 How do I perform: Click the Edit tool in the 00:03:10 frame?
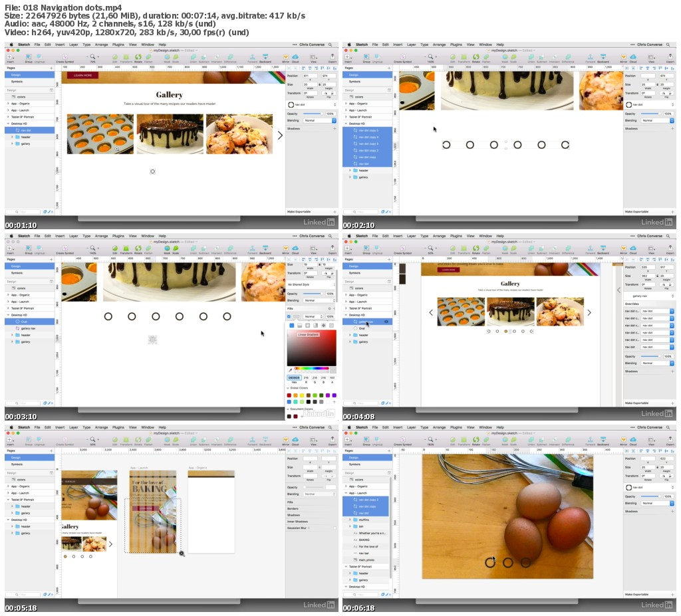point(115,249)
